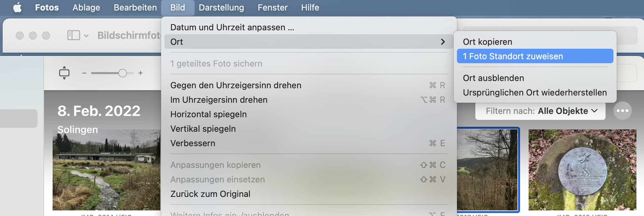Select the stone medallion photo thumbnail
The width and height of the screenshot is (644, 216).
point(582,170)
